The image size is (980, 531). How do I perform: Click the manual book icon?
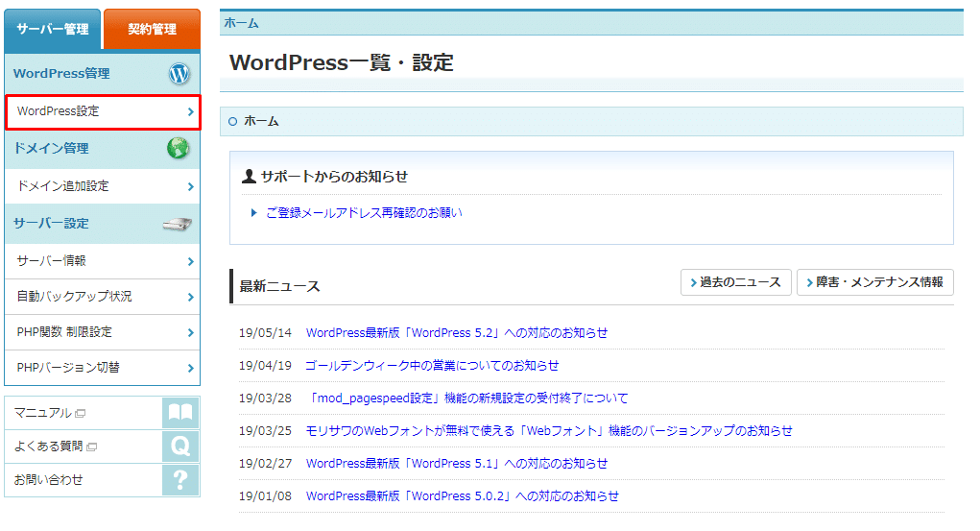180,413
